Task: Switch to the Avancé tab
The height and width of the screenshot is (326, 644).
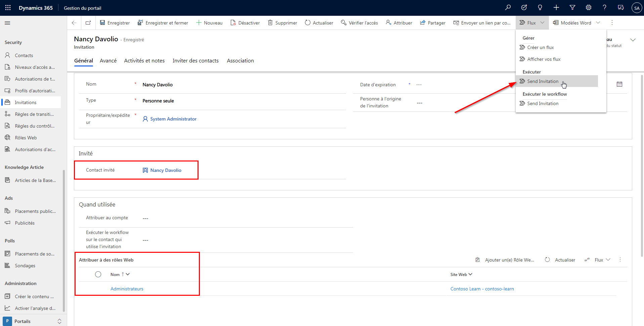Action: [x=108, y=61]
